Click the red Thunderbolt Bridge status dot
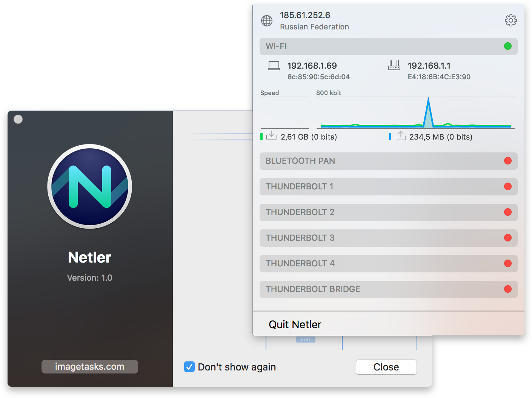Image resolution: width=532 pixels, height=398 pixels. coord(507,289)
